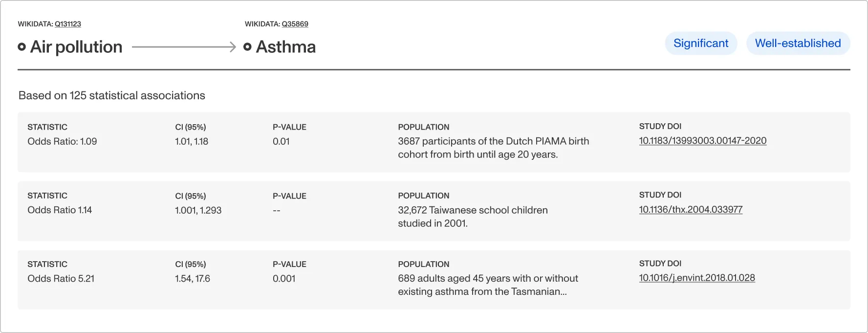Click the 0.001 p-value in third row
Screen dimensions: 868x333
pyautogui.click(x=284, y=279)
